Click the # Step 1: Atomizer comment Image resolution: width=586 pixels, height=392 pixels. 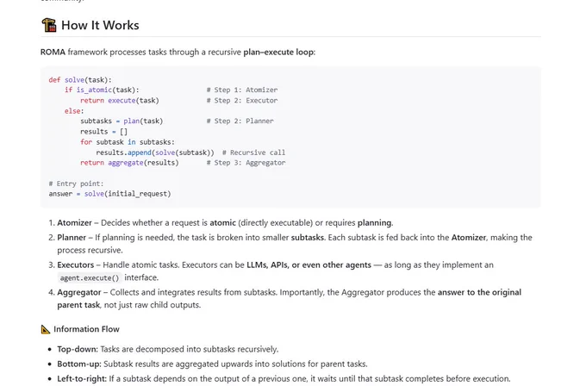point(242,90)
